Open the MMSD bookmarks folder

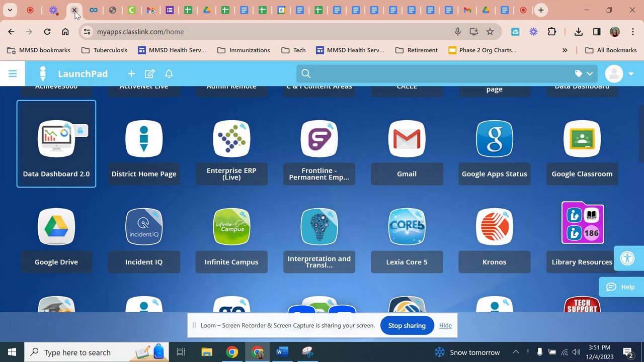[38, 50]
